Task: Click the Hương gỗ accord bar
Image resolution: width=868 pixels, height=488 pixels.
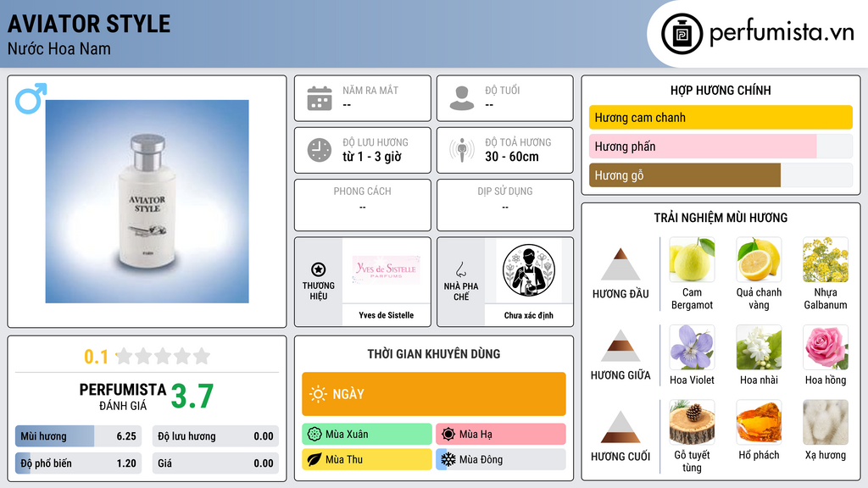Action: pos(721,175)
